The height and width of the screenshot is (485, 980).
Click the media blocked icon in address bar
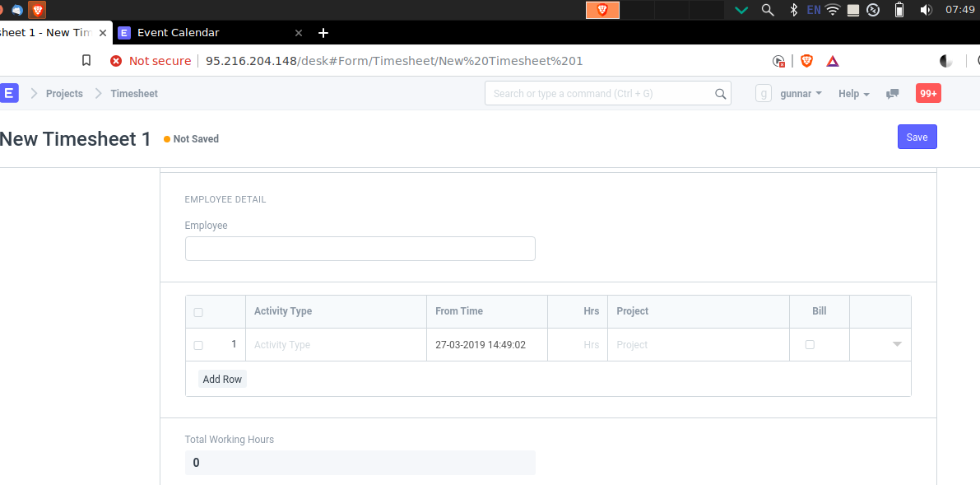tap(778, 61)
